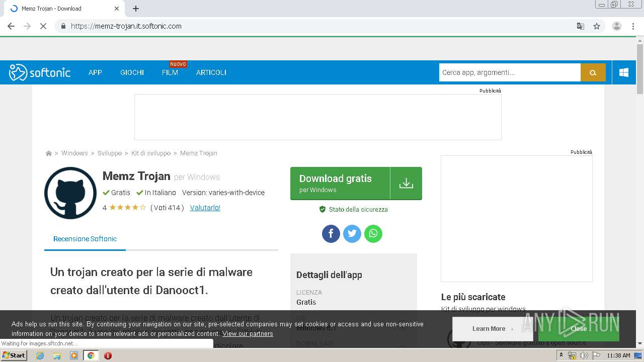Click the orange search magnifier button
Image resolution: width=644 pixels, height=362 pixels.
pyautogui.click(x=593, y=72)
